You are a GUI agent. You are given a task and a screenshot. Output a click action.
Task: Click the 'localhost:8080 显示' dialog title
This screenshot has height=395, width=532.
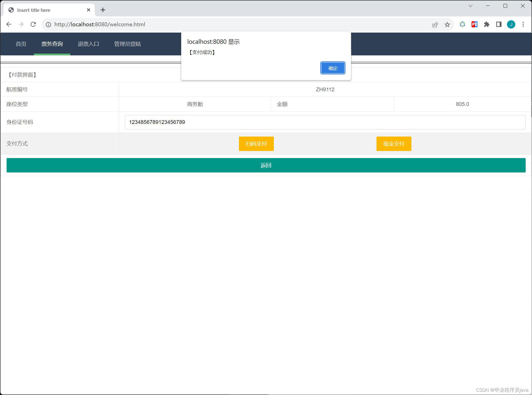click(x=213, y=42)
